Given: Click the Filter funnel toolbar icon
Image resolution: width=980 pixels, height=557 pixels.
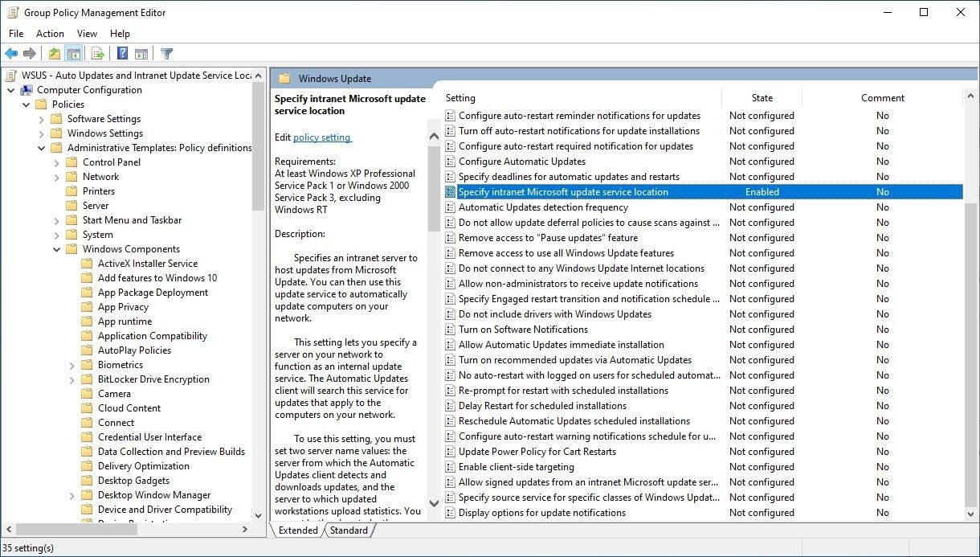Looking at the screenshot, I should point(166,54).
